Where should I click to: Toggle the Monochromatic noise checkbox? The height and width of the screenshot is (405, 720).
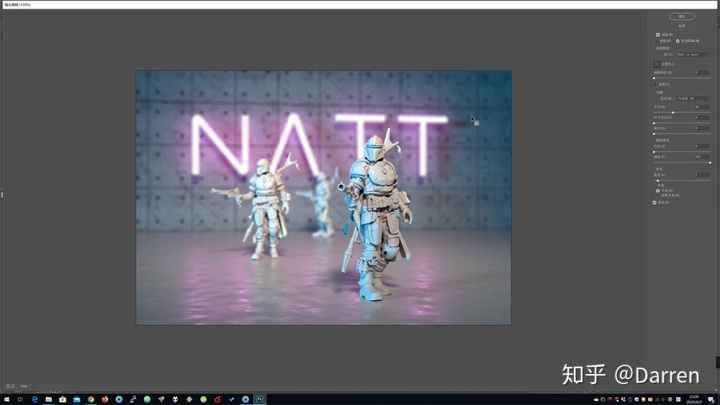[x=654, y=202]
